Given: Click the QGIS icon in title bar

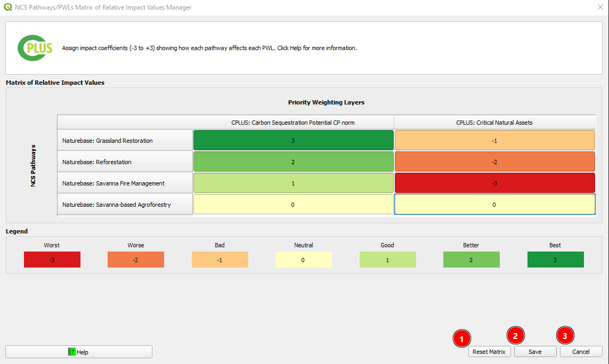Looking at the screenshot, I should [7, 7].
